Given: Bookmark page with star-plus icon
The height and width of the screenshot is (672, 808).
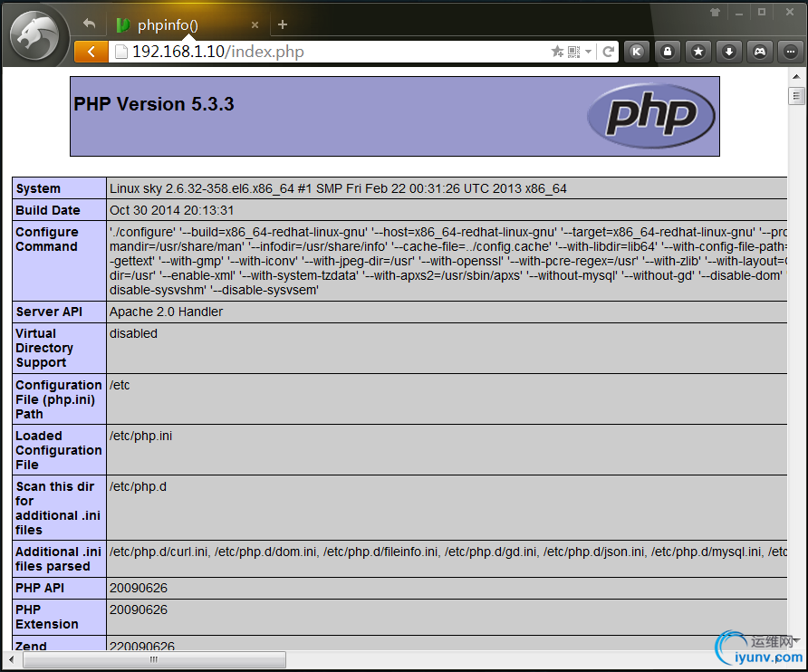Looking at the screenshot, I should click(x=558, y=51).
